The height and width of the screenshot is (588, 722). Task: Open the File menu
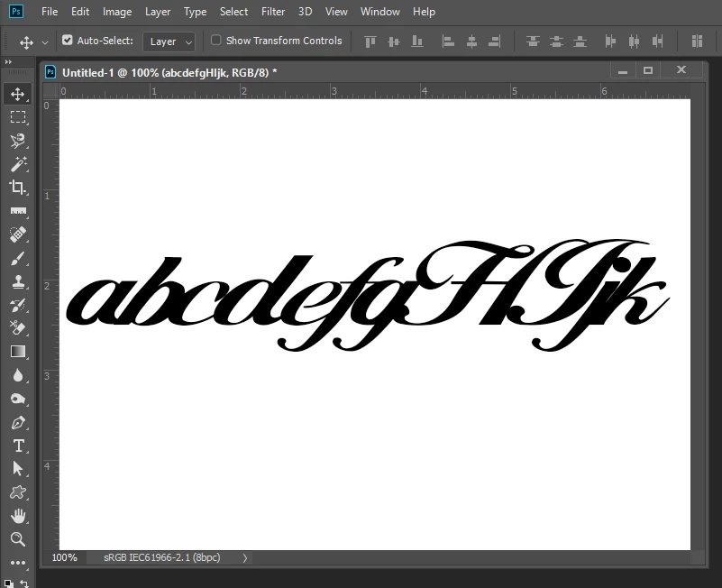[x=50, y=12]
